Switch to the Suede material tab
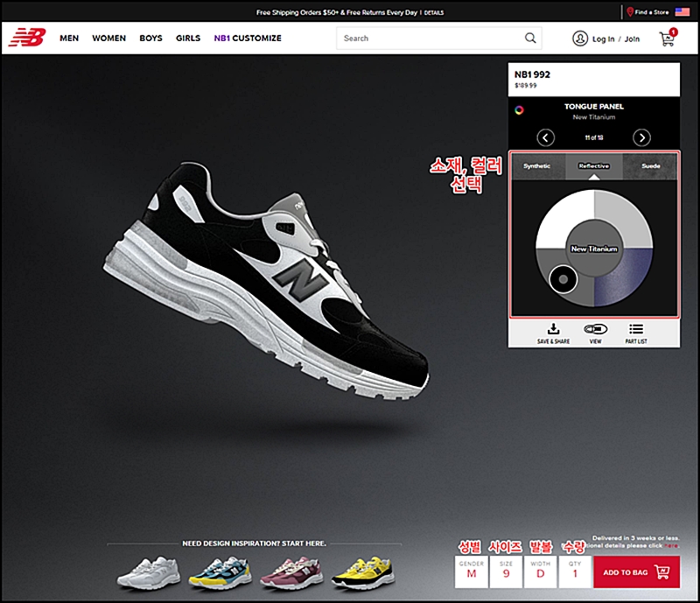700x603 pixels. click(650, 166)
